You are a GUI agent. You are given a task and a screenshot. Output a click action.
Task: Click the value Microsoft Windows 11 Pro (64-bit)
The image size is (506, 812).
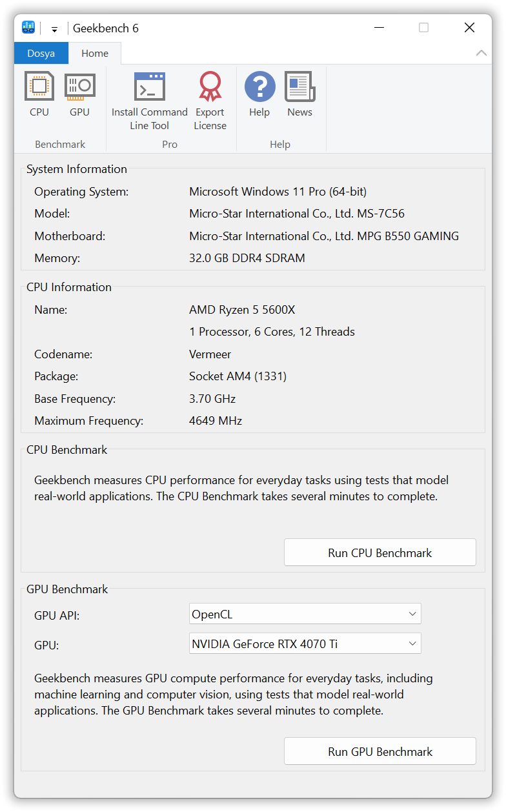point(278,192)
